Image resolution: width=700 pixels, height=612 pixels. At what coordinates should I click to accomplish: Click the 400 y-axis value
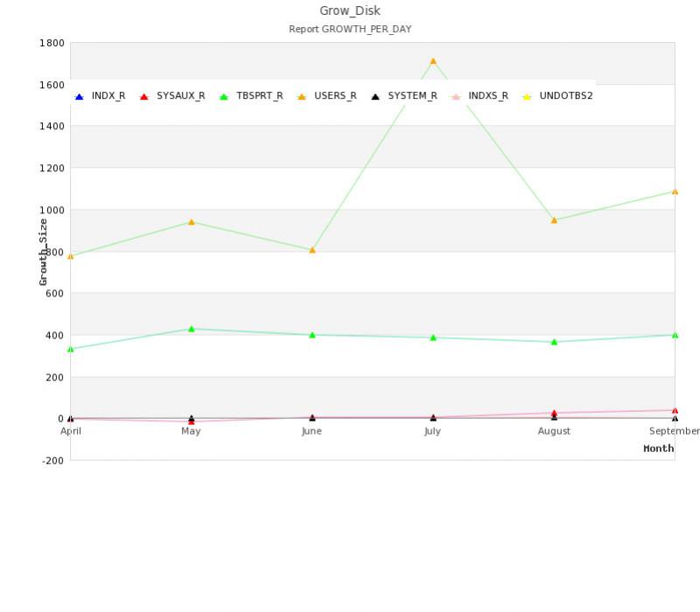coord(54,336)
